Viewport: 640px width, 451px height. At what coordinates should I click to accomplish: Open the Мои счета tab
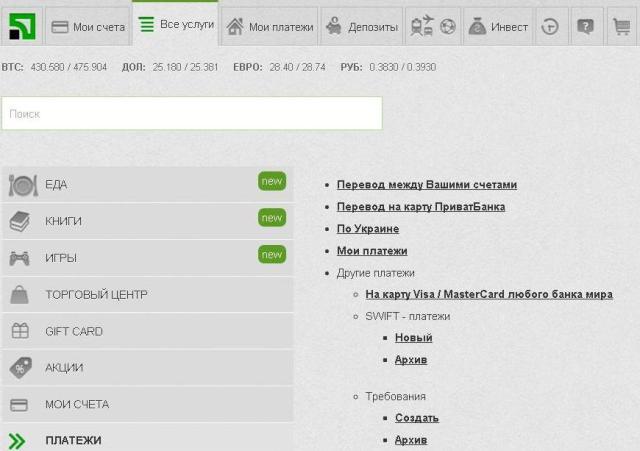(x=88, y=27)
